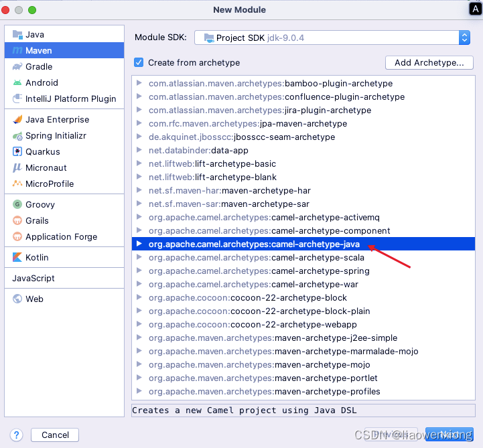This screenshot has width=483, height=448.
Task: Select cocoon-22-archetype-block row
Action: [303, 298]
